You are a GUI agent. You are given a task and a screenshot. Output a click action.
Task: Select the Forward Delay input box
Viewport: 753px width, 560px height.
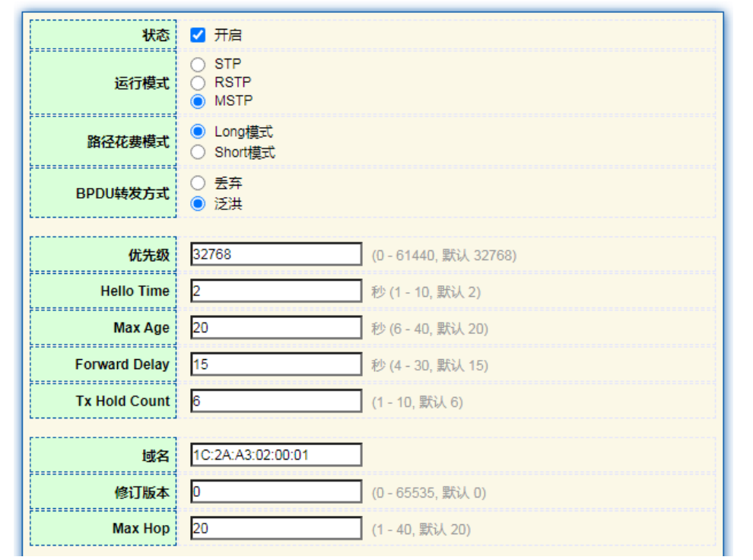point(275,364)
